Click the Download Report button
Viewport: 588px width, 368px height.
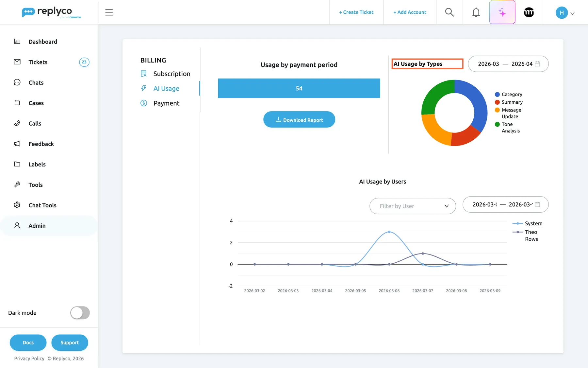tap(299, 120)
